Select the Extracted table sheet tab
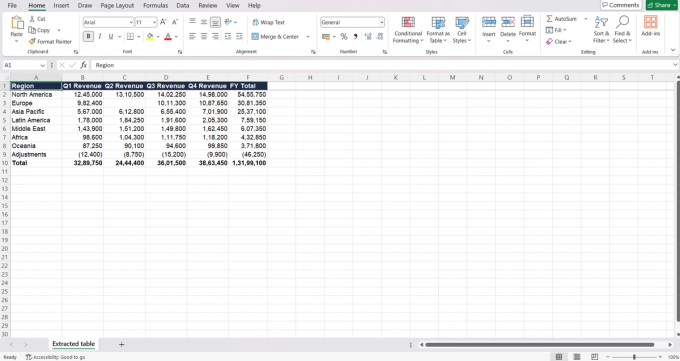This screenshot has width=680, height=361. (x=73, y=344)
